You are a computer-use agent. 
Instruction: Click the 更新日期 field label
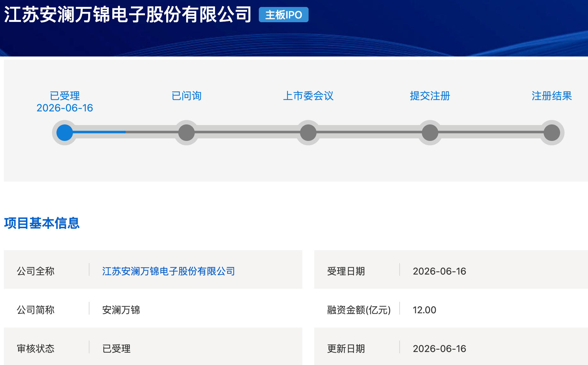click(346, 349)
